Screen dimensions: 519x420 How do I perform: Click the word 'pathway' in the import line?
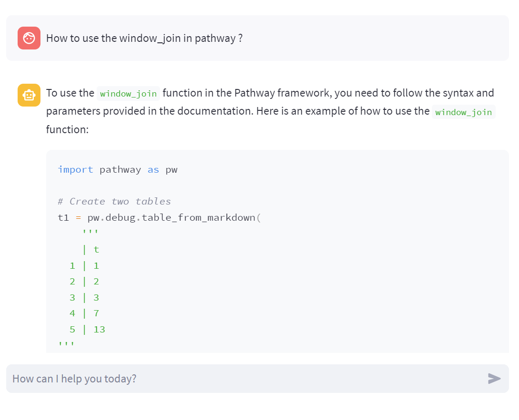[x=120, y=170]
